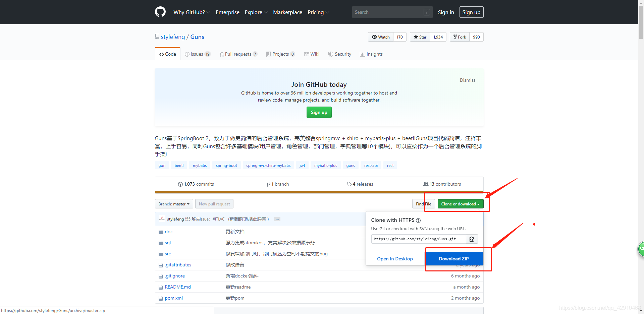This screenshot has height=314, width=644.
Task: Expand the Branch: master selector
Action: coord(174,204)
